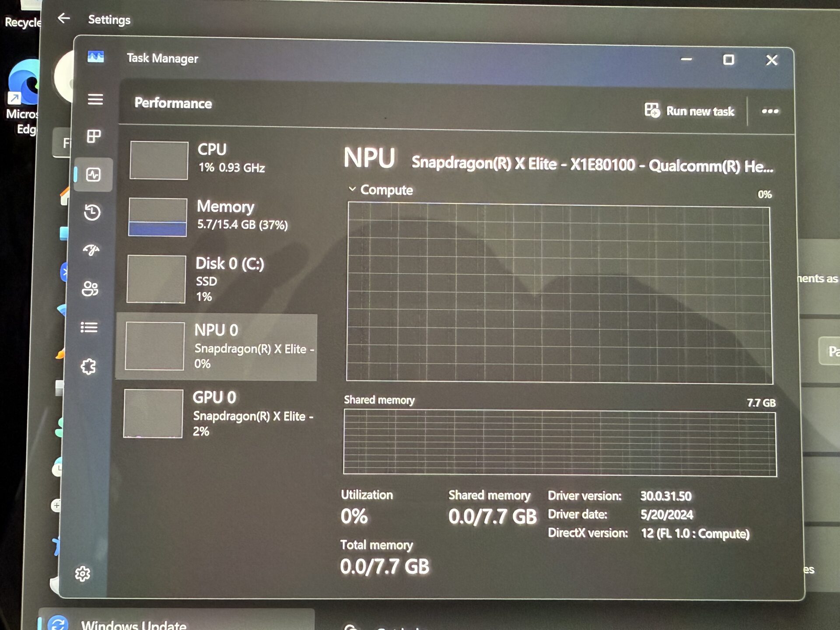Collapse the Compute graph section
The width and height of the screenshot is (840, 630).
tap(353, 189)
